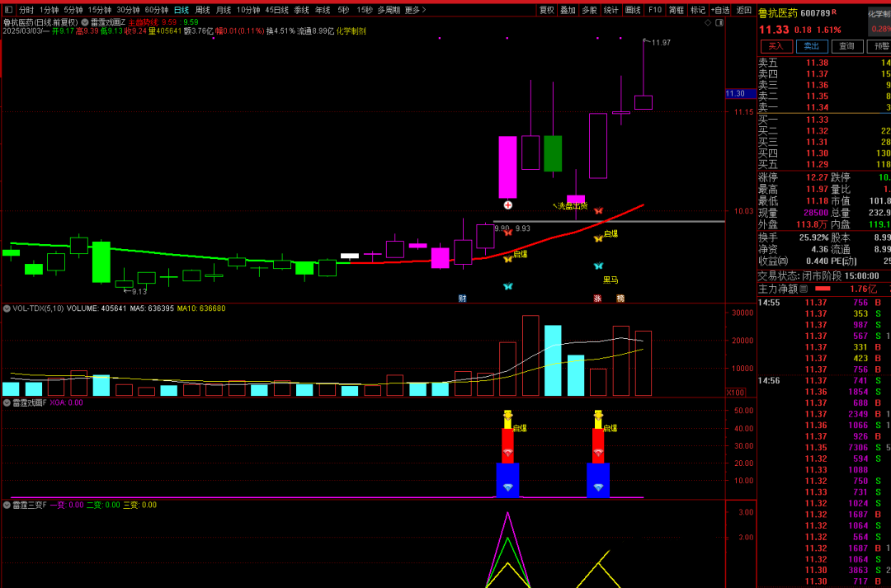This screenshot has width=891, height=588.
Task: Click the cyan butterfly near 黑马 label
Action: tap(598, 266)
